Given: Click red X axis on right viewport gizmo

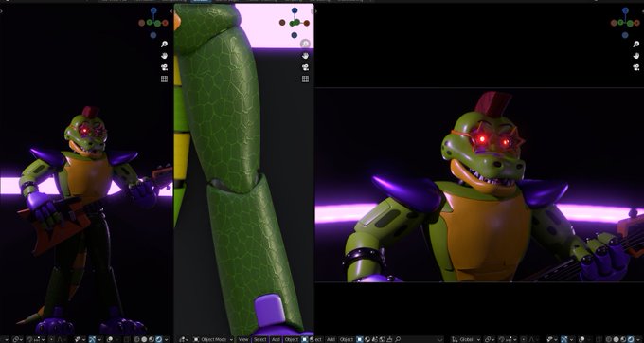Looking at the screenshot, I should 637,23.
